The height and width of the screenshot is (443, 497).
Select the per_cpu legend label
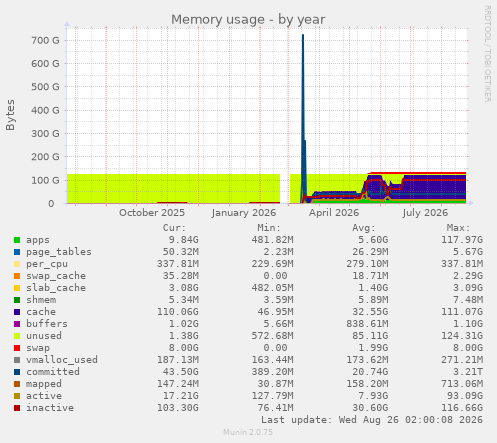pos(47,264)
